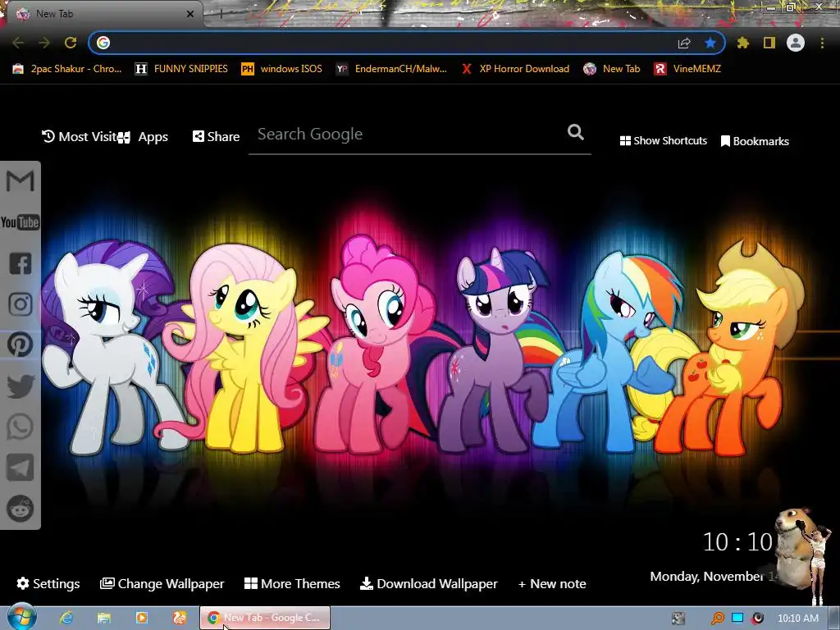Open the Windows Start menu

(22, 617)
